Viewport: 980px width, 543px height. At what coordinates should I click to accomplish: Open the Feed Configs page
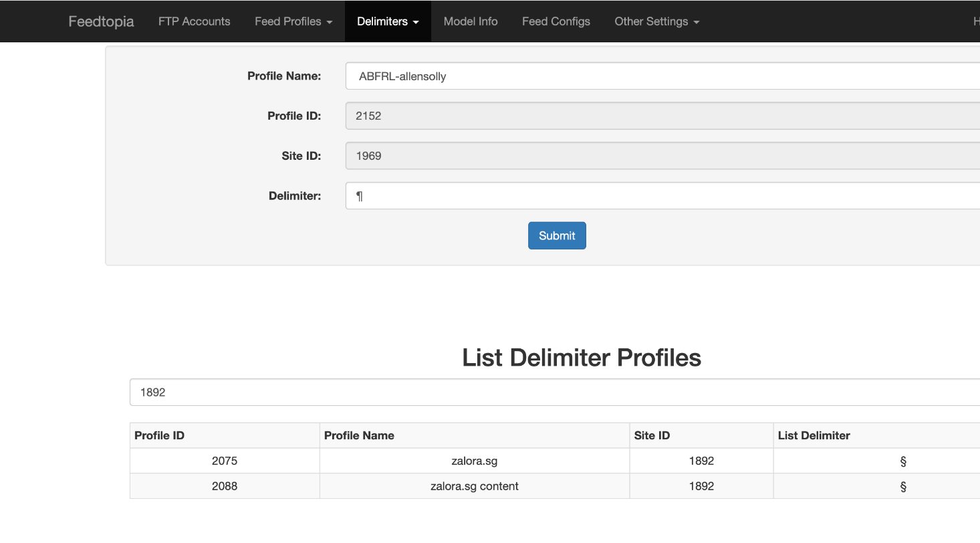point(556,21)
